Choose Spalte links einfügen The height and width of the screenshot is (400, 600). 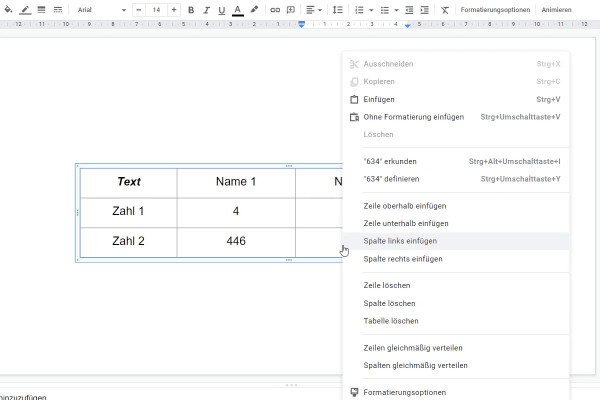pyautogui.click(x=455, y=241)
